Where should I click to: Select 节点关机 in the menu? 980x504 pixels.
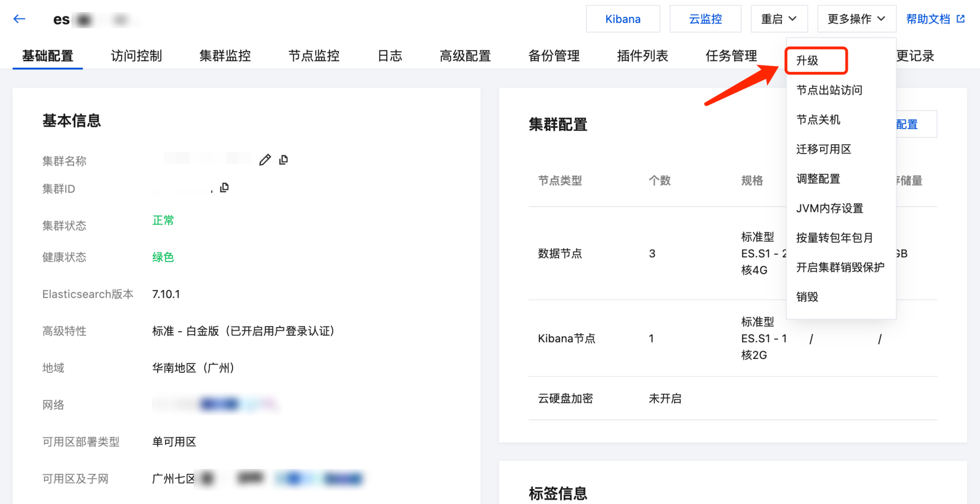tap(818, 120)
